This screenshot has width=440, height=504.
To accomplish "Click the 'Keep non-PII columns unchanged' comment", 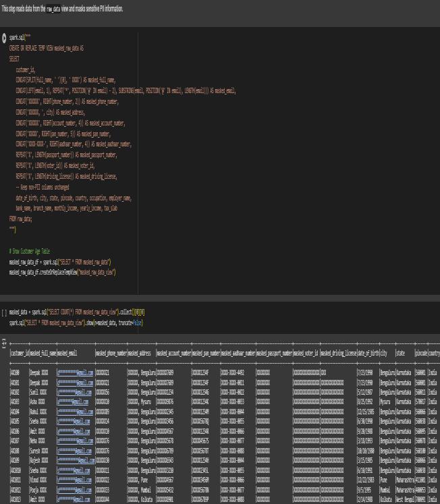I will pyautogui.click(x=43, y=187).
